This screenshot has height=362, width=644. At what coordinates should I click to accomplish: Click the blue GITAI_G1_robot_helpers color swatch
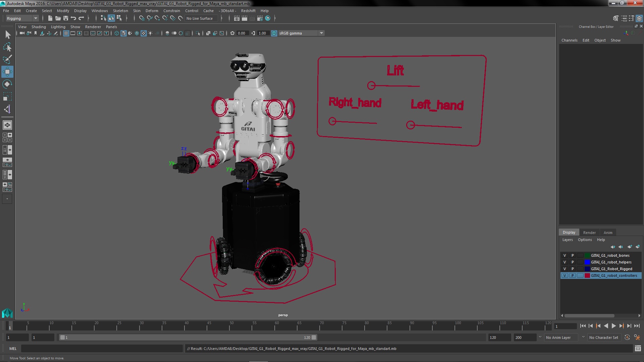pyautogui.click(x=587, y=262)
